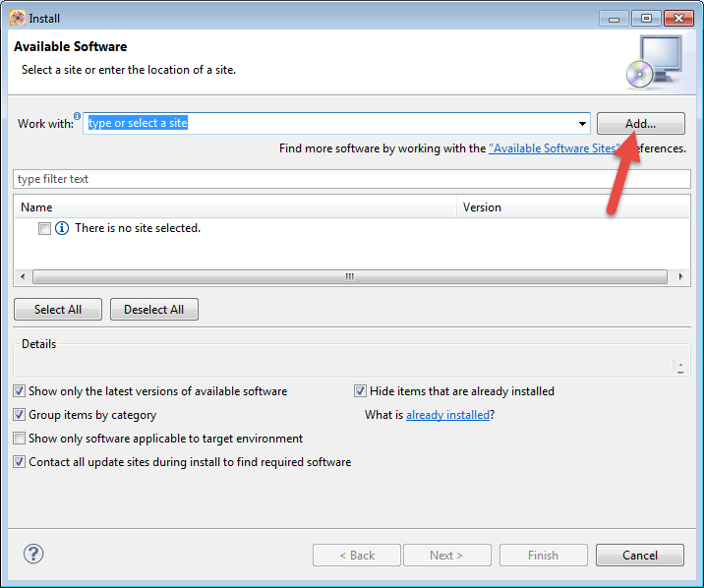Click the info icon beside 'There is no site selected'

pyautogui.click(x=62, y=228)
